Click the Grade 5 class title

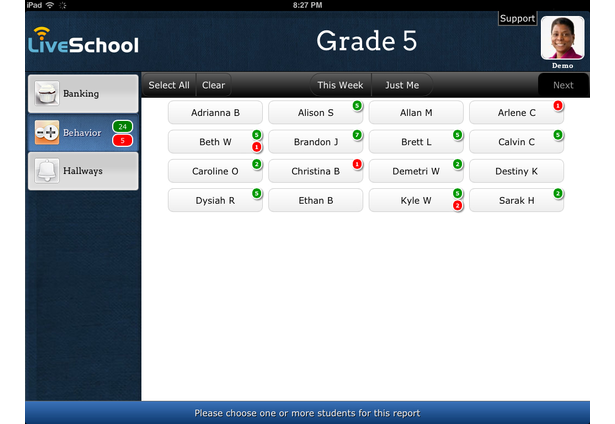tap(367, 41)
